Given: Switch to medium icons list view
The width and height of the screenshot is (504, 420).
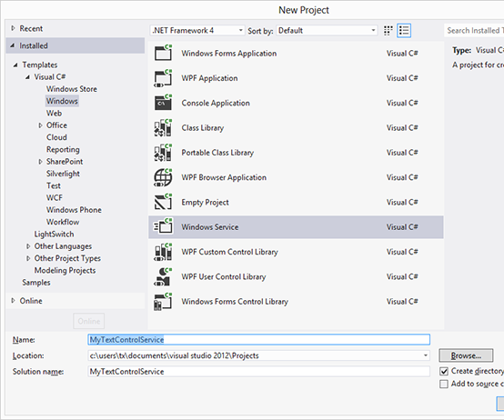Looking at the screenshot, I should (x=404, y=31).
